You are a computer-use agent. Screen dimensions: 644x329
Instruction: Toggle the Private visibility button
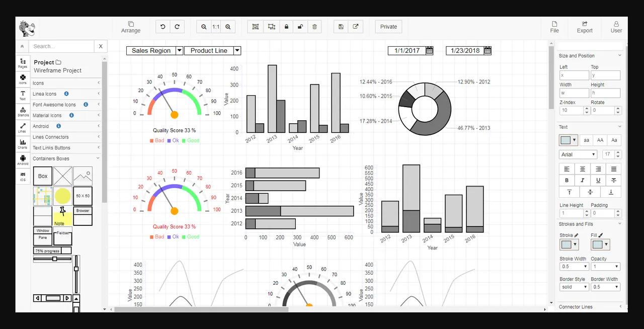coord(388,27)
